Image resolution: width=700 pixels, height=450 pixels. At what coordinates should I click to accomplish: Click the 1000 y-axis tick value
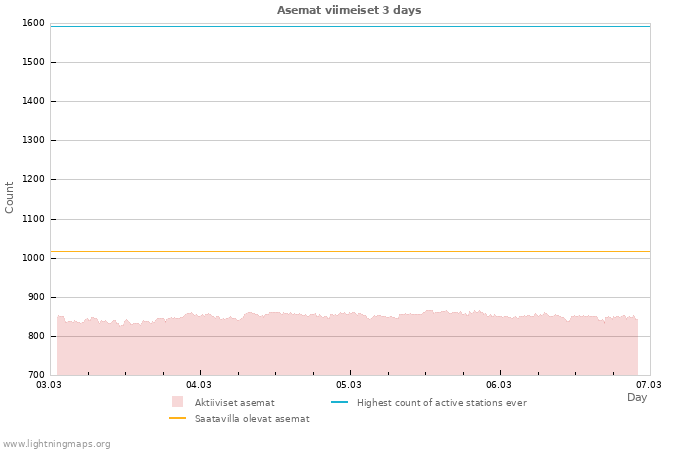(x=33, y=258)
